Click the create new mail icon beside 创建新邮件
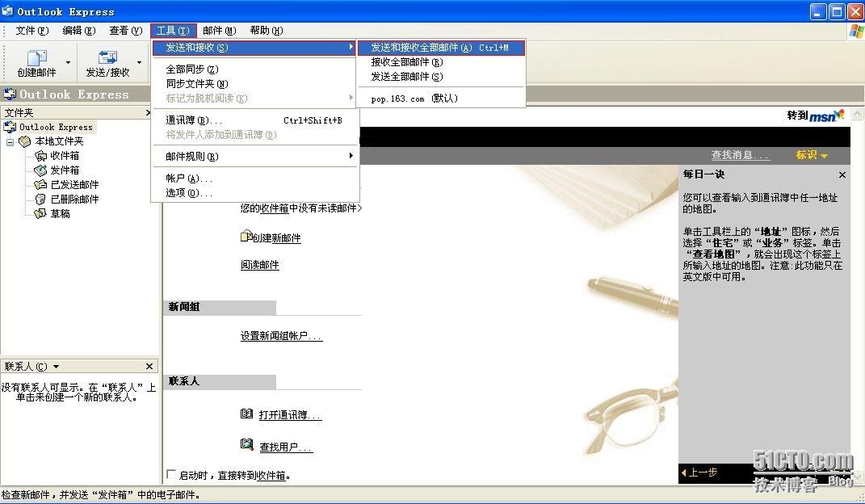Viewport: 865px width, 504px height. [x=246, y=237]
